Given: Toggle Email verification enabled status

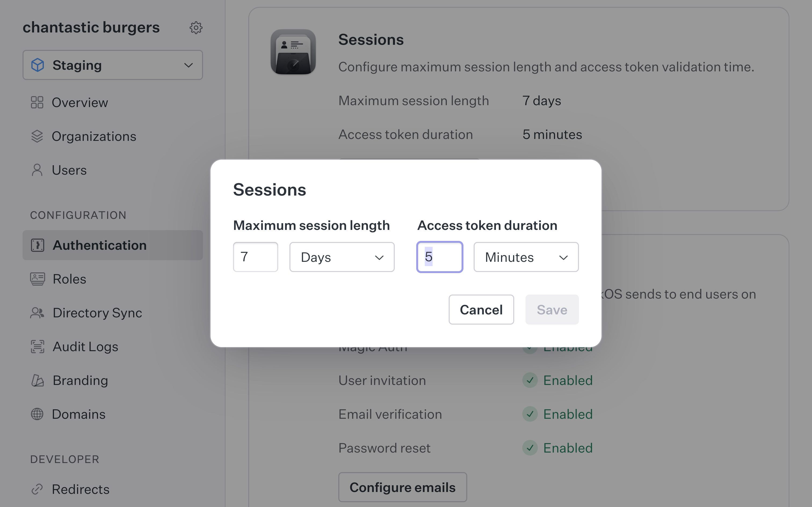Looking at the screenshot, I should [530, 414].
